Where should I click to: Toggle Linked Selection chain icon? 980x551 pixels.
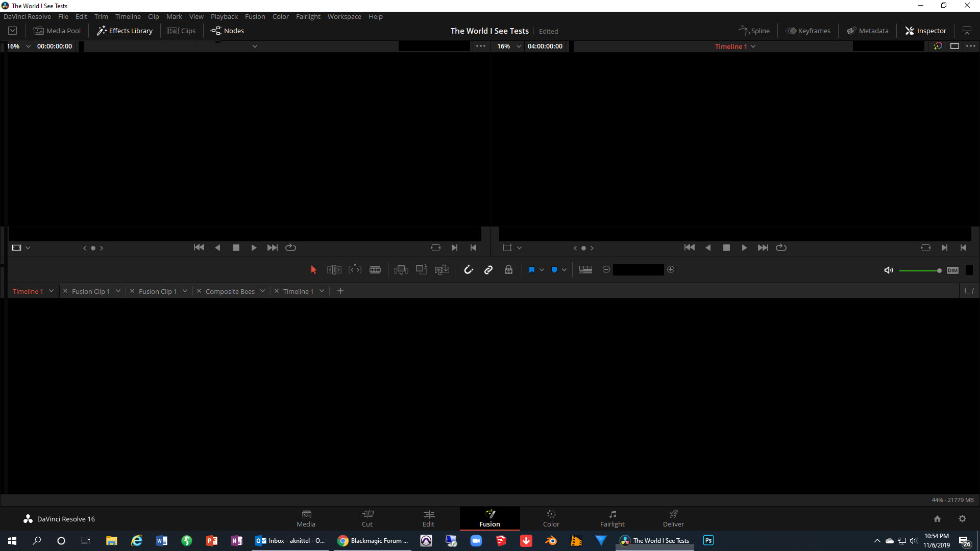[488, 270]
